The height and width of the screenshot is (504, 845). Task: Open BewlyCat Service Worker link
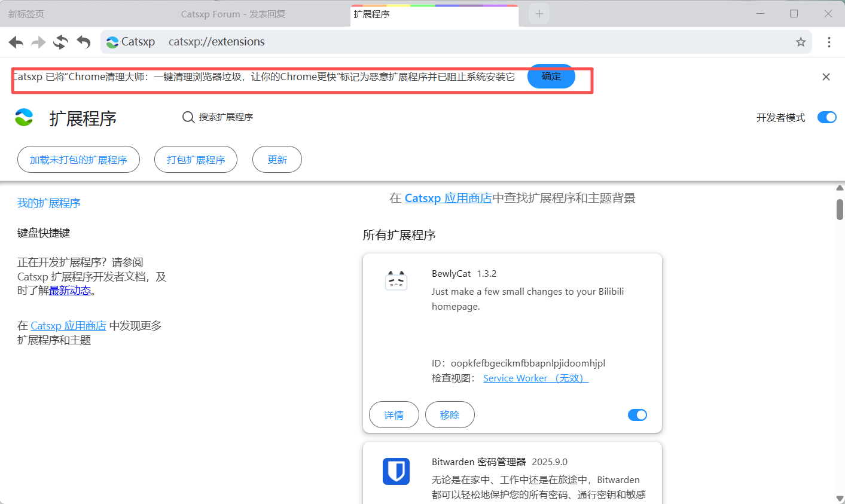tap(535, 378)
